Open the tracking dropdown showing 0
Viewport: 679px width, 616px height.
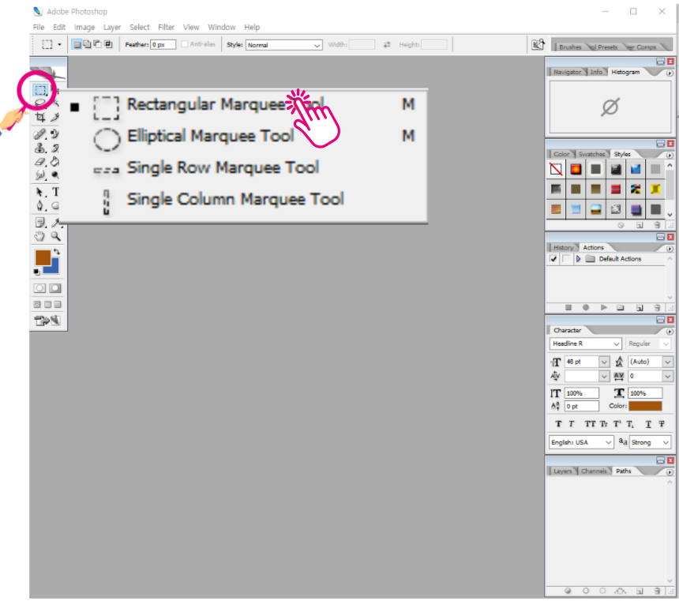point(667,376)
